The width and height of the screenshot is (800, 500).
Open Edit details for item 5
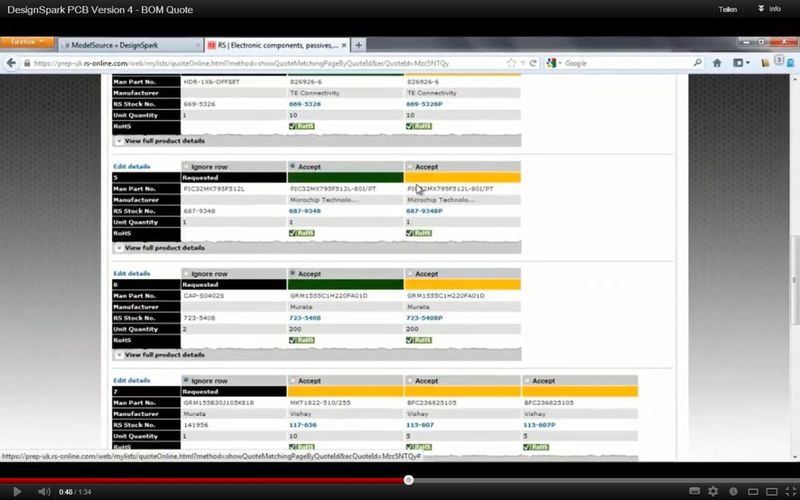(x=132, y=166)
